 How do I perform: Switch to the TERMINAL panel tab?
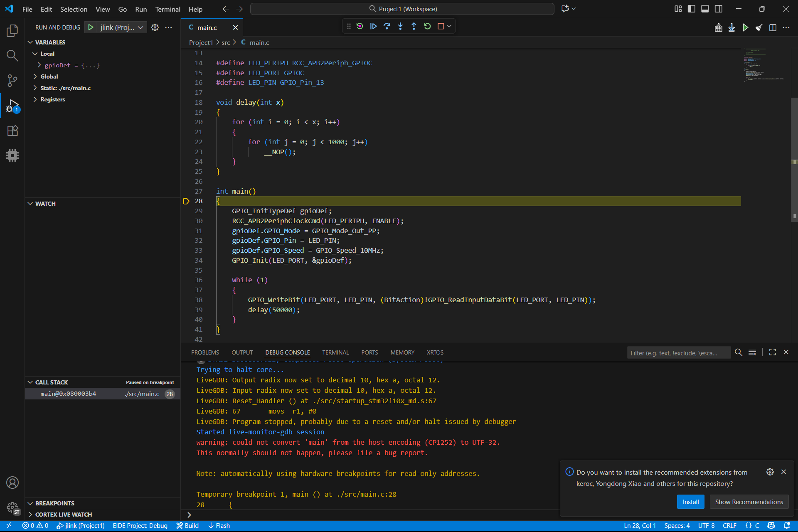(x=335, y=352)
